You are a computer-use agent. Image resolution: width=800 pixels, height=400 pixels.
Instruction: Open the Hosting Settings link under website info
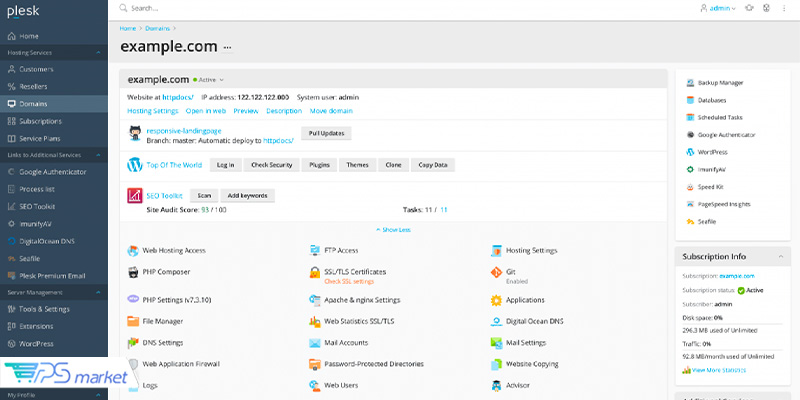click(x=153, y=111)
